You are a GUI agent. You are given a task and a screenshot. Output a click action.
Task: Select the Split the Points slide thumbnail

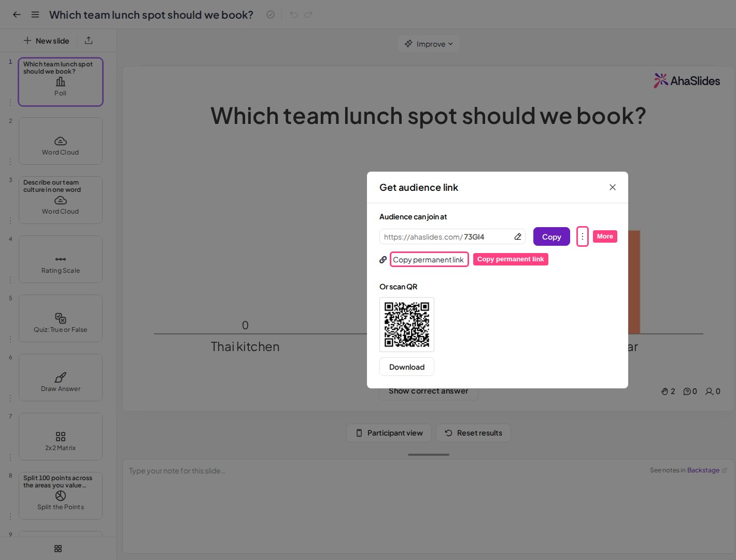click(61, 496)
